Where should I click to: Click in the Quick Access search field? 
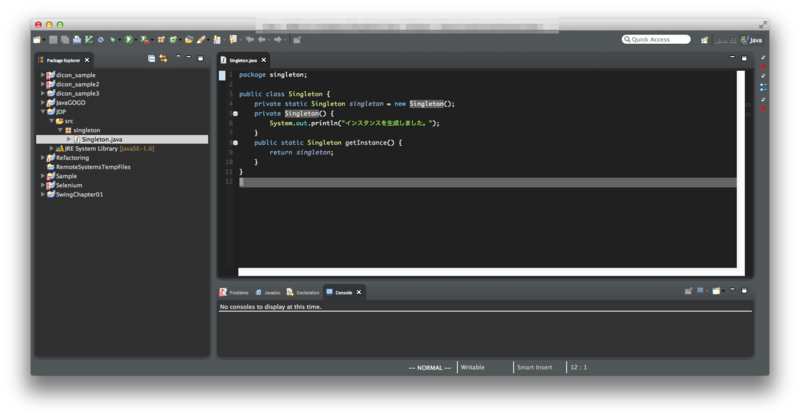(x=656, y=39)
